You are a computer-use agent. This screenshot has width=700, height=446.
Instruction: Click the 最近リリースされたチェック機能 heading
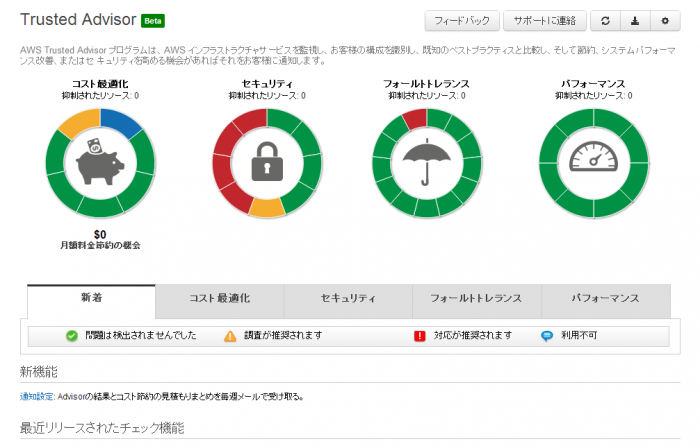click(102, 428)
